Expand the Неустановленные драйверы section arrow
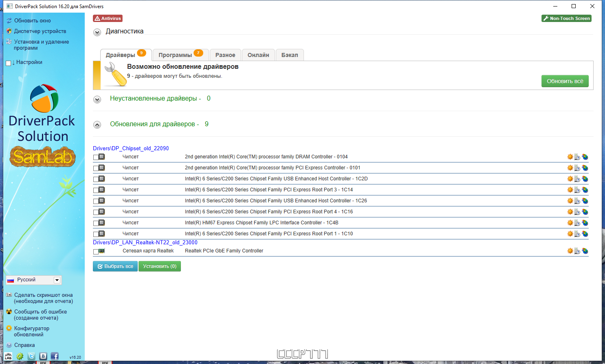The height and width of the screenshot is (364, 605). (97, 99)
